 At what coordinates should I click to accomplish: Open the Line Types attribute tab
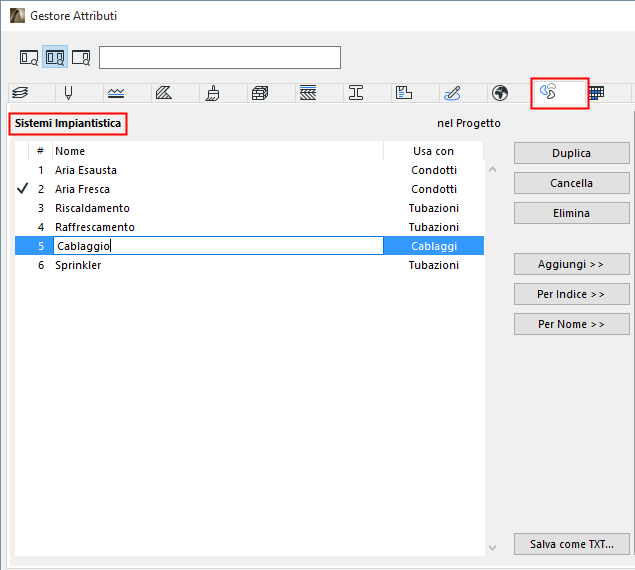click(116, 93)
